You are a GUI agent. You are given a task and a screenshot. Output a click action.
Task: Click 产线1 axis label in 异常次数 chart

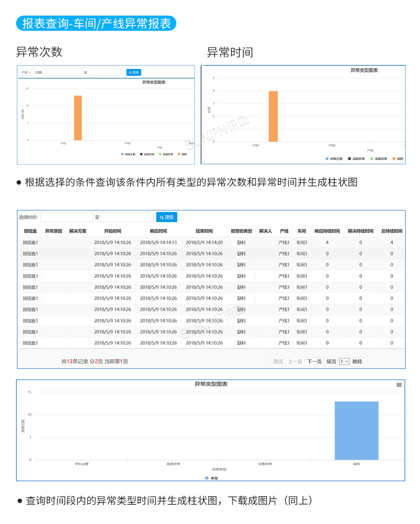(63, 144)
